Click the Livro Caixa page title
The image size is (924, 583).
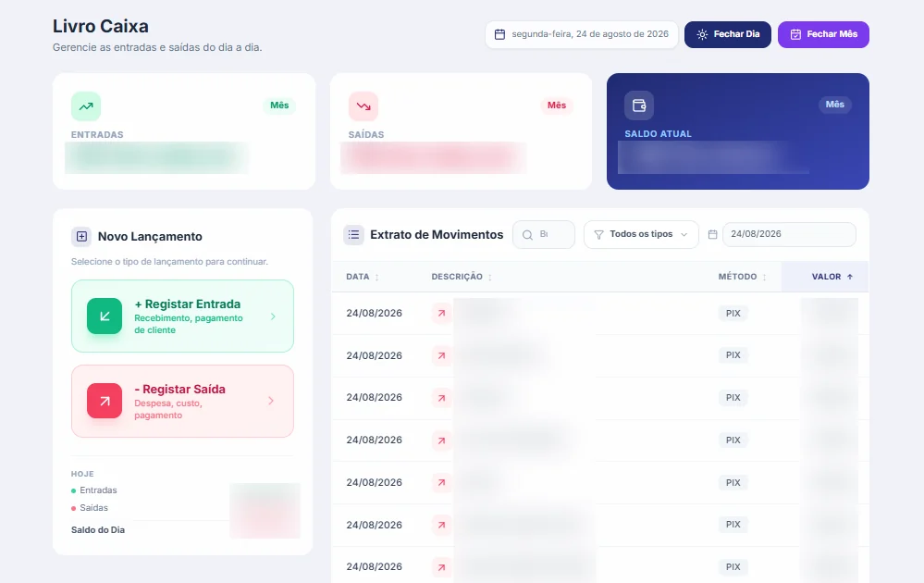pyautogui.click(x=101, y=26)
